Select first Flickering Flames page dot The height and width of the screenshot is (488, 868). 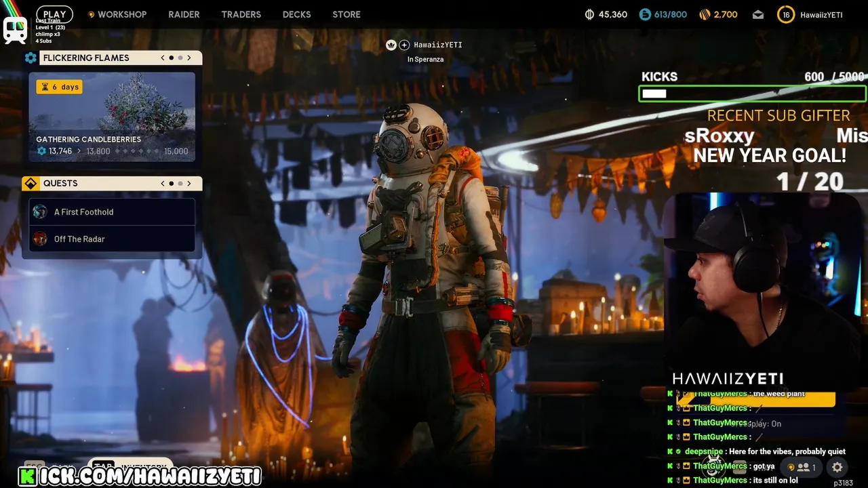point(171,58)
